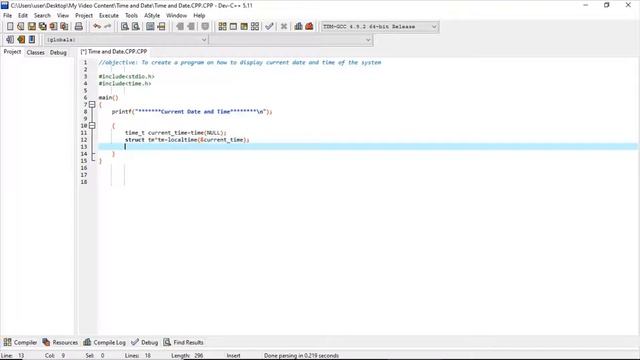This screenshot has height=360, width=640.
Task: Select the Time and Date.CPP.CPP editor tab
Action: point(113,52)
